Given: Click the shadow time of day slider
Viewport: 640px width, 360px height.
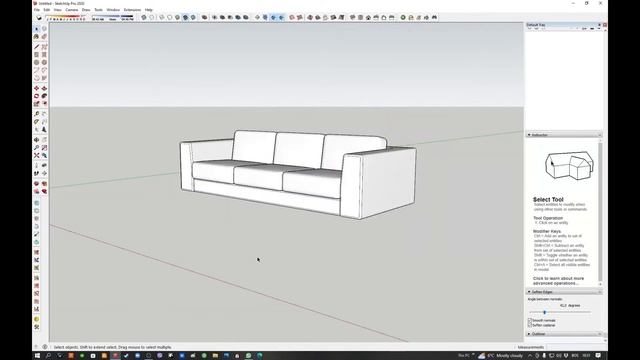Looking at the screenshot, I should [113, 18].
